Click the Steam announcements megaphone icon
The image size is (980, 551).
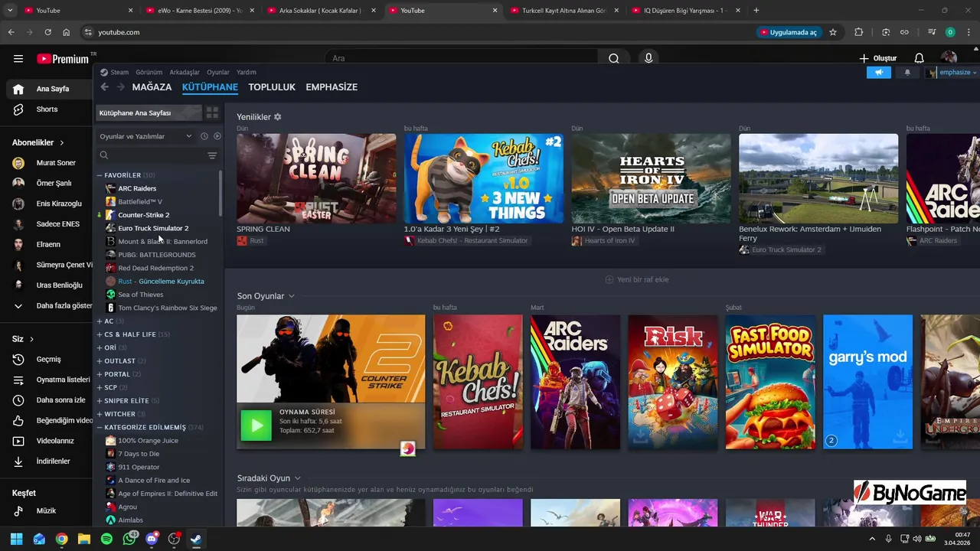879,72
